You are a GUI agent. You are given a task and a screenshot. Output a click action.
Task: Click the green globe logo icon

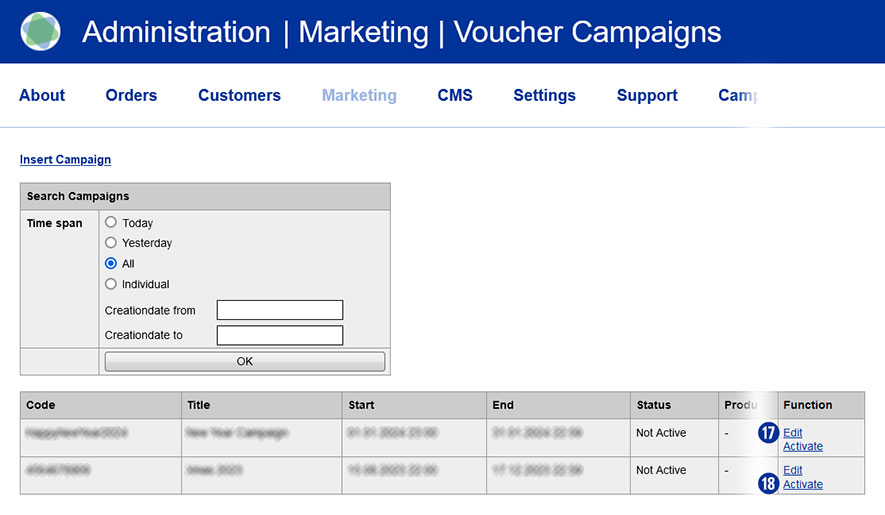click(x=41, y=32)
